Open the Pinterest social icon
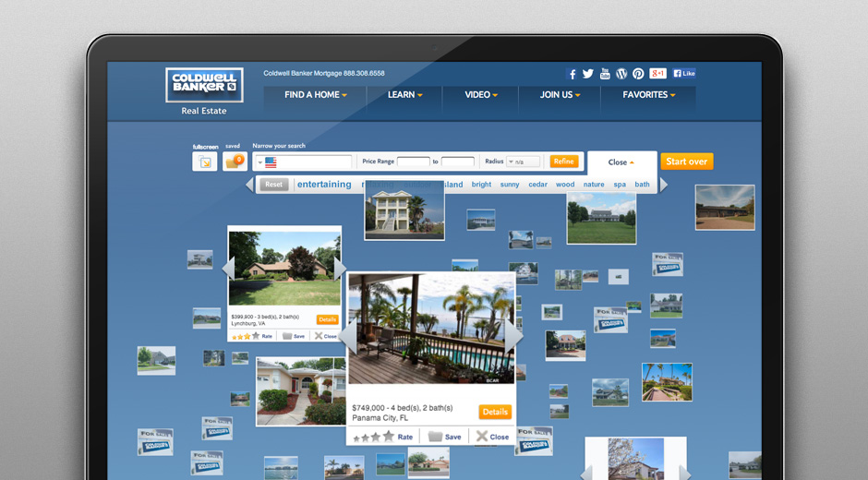This screenshot has height=480, width=868. pos(638,74)
